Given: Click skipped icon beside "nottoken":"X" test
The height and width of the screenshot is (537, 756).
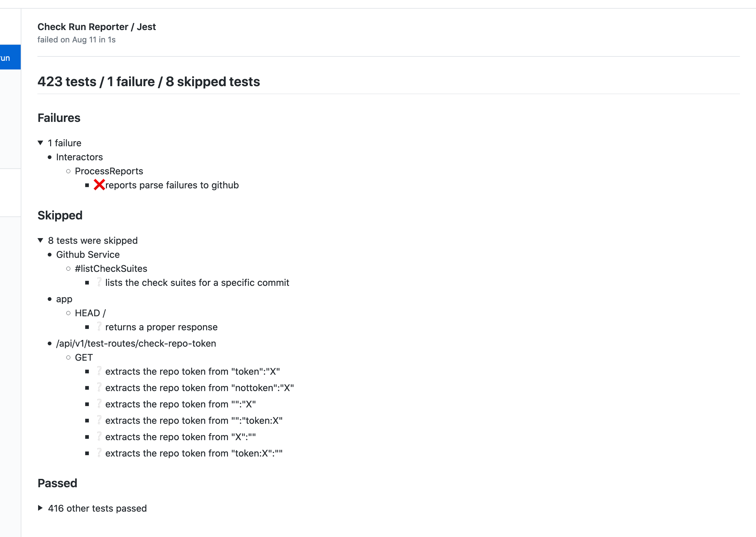Looking at the screenshot, I should (x=99, y=387).
